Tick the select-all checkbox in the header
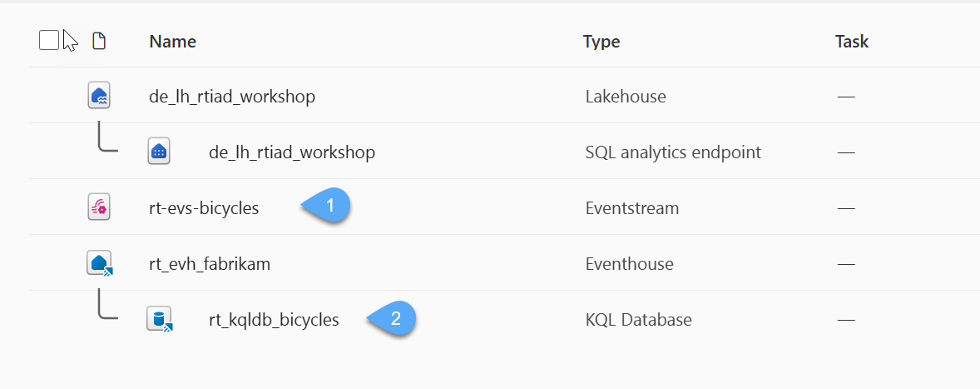Screen dimensions: 980x389 [x=49, y=40]
